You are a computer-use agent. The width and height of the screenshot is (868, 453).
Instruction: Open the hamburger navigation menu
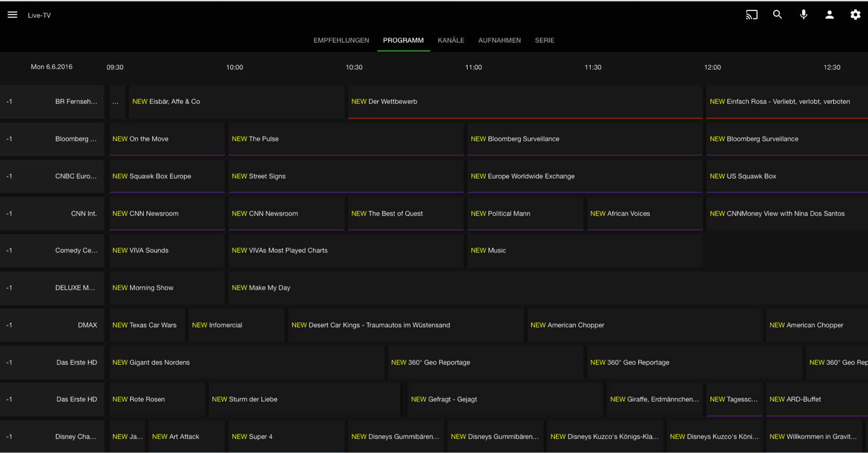pyautogui.click(x=12, y=15)
